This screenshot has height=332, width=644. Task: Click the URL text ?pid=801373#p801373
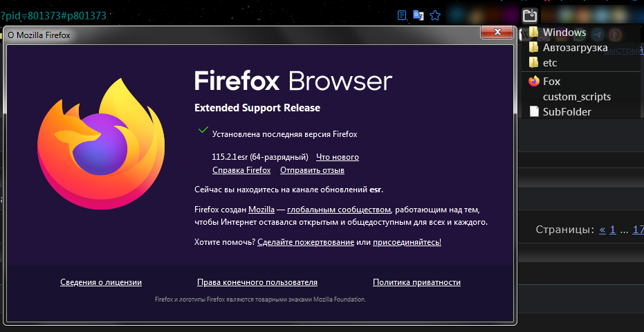53,16
